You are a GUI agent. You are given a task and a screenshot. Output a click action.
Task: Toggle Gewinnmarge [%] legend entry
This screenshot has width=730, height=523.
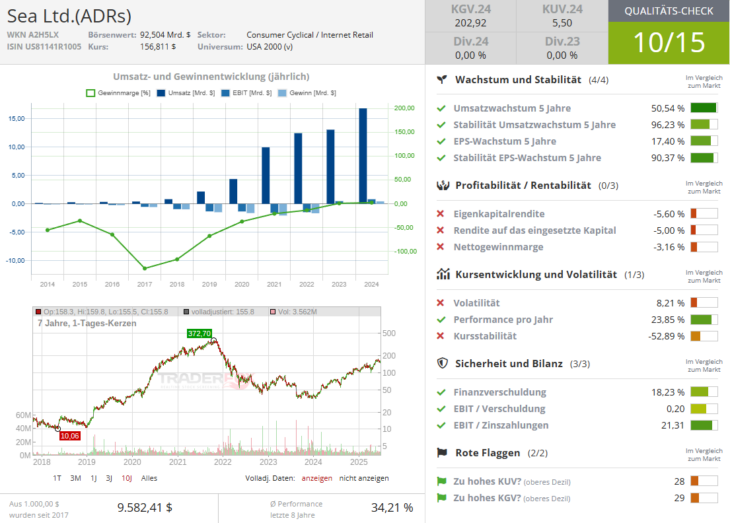point(118,93)
